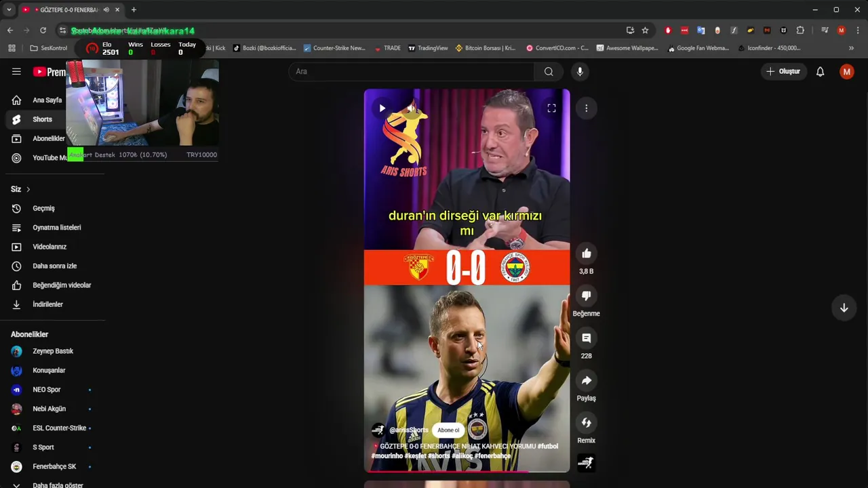This screenshot has height=488, width=868.
Task: Open the tab search dropdown arrow
Action: pyautogui.click(x=9, y=9)
